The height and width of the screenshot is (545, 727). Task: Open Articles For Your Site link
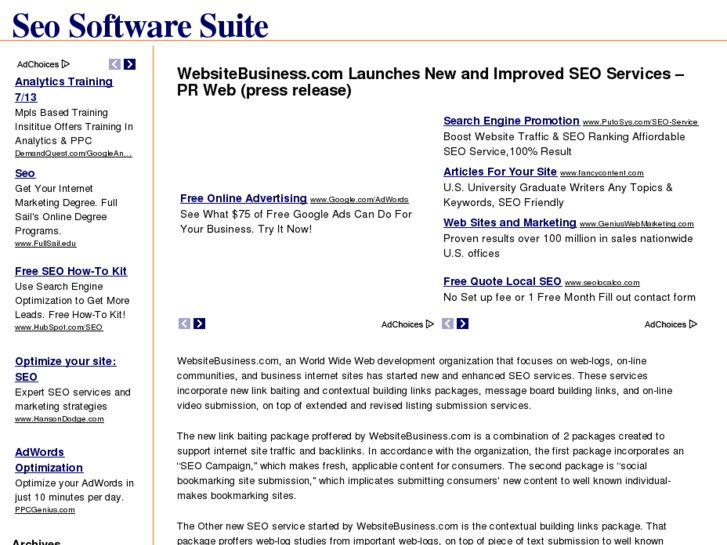pyautogui.click(x=500, y=172)
